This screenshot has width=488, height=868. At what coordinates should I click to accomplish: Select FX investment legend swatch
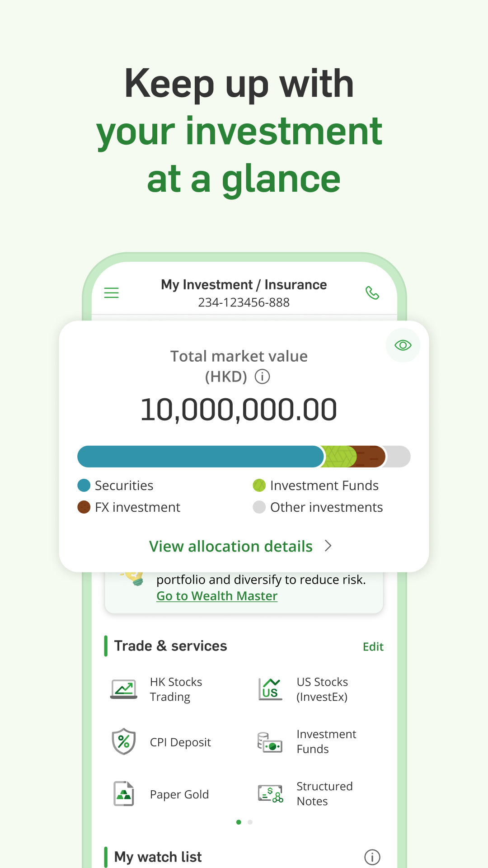tap(84, 507)
